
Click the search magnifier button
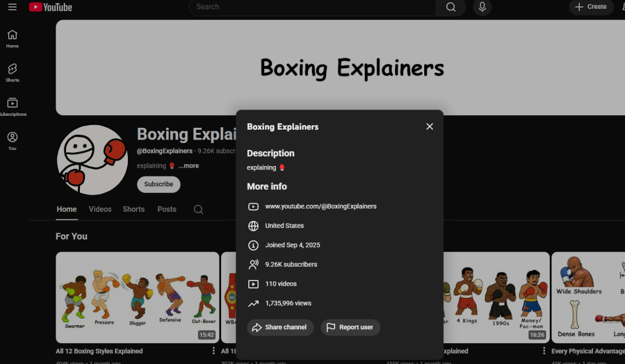451,7
